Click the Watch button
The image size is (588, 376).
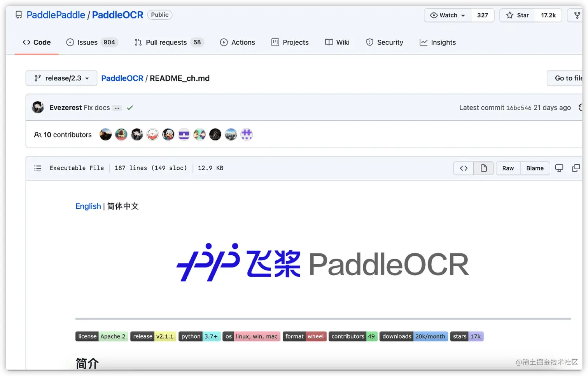[x=447, y=15]
